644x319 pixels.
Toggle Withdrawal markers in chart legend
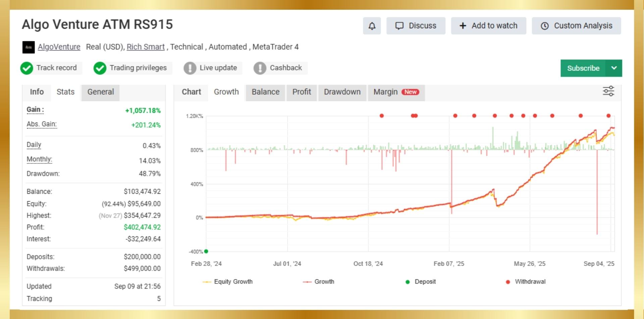526,282
